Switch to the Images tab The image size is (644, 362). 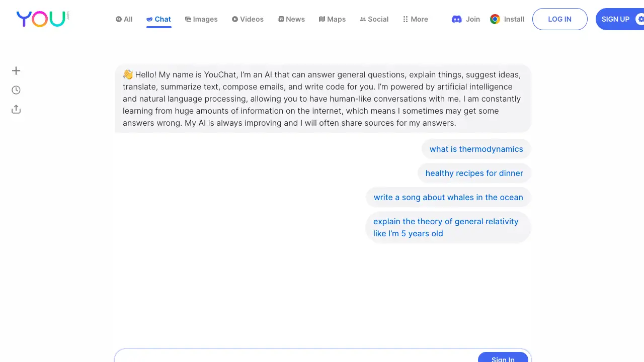(x=201, y=19)
